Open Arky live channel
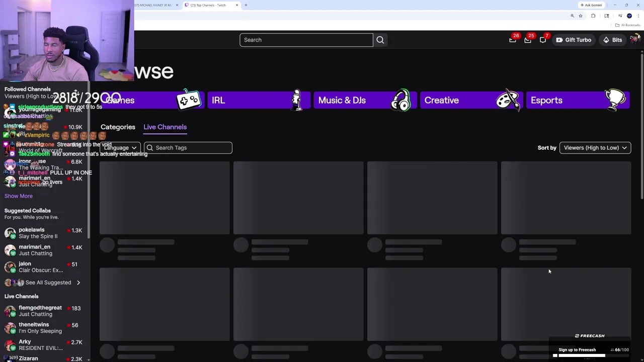The image size is (644, 362). pyautogui.click(x=44, y=345)
